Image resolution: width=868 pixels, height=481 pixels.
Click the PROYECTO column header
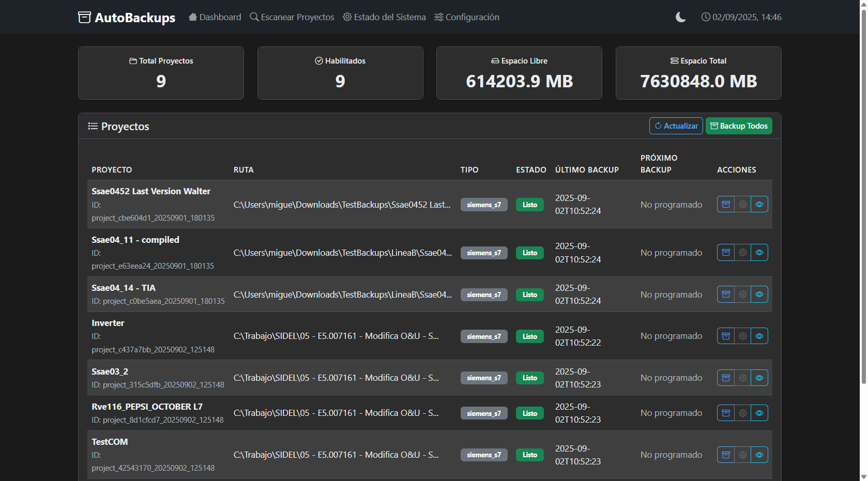click(x=112, y=170)
